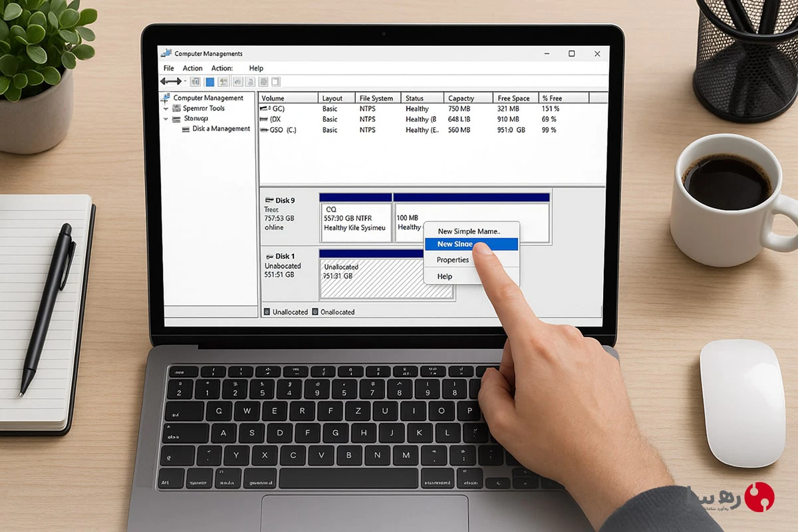
Task: Click the back/forward arrows in the toolbar
Action: [170, 81]
